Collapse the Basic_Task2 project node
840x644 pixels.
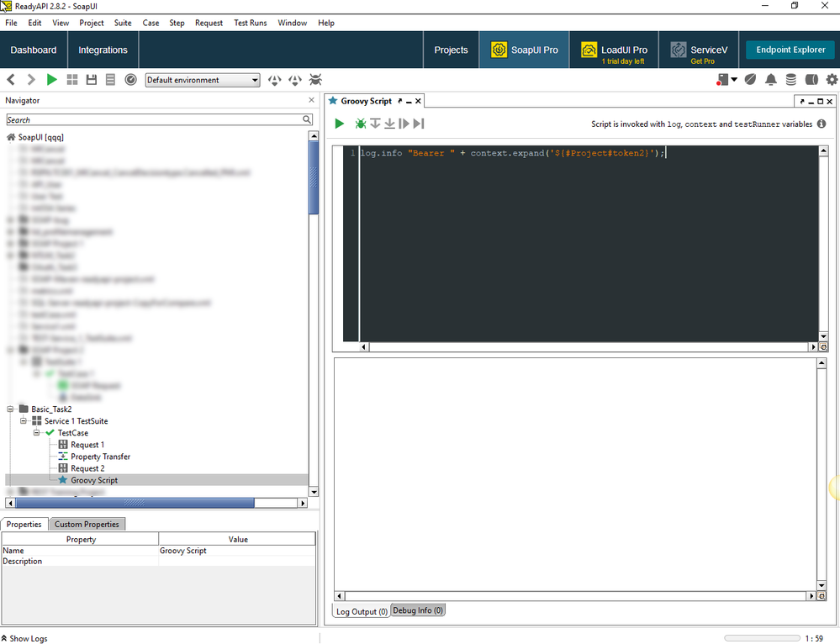(11, 409)
